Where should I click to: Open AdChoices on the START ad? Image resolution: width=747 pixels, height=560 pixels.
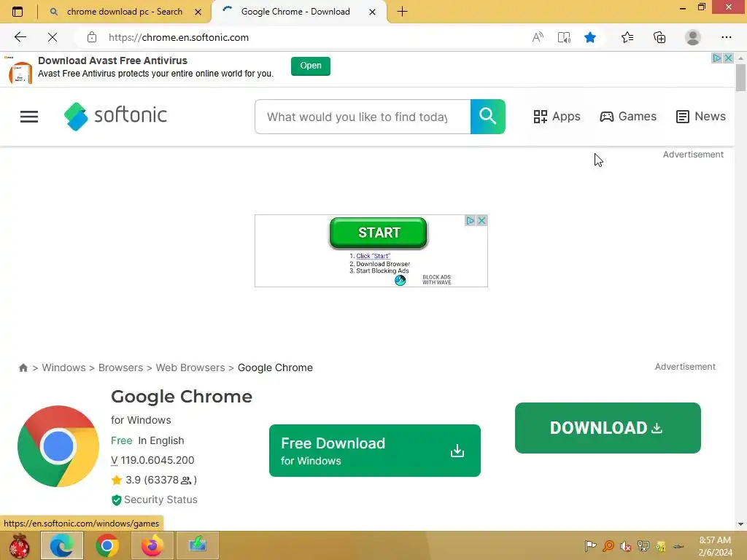point(471,220)
